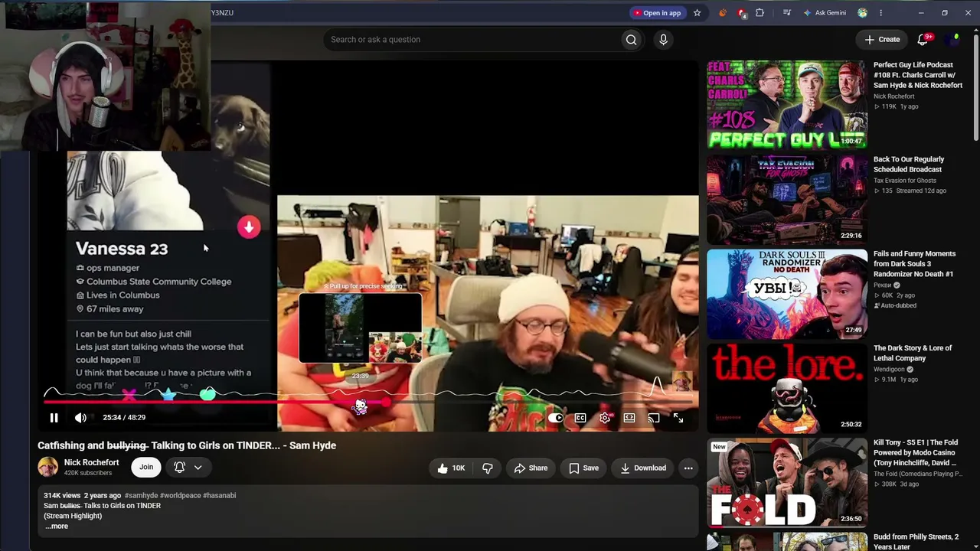Like the video with thumbs up
This screenshot has height=551, width=980.
(x=451, y=468)
